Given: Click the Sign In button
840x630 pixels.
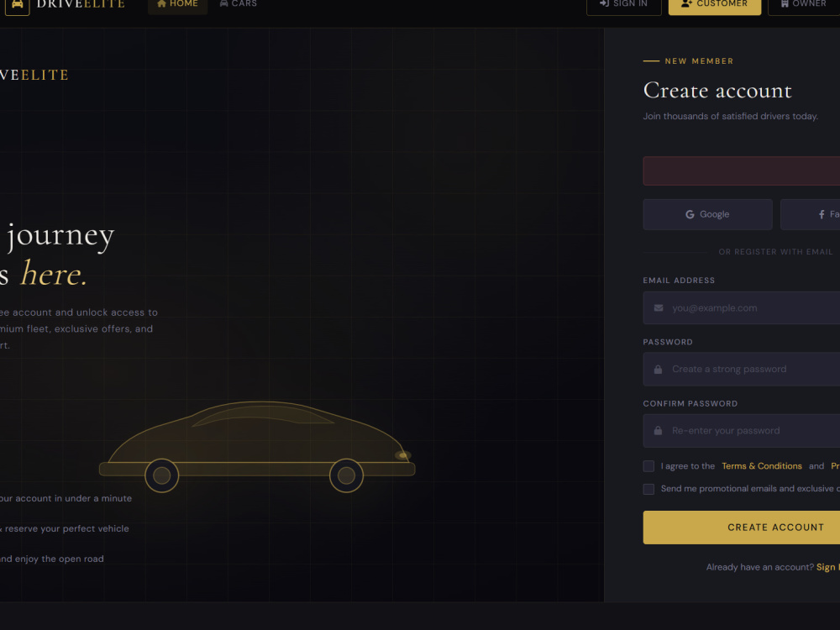Looking at the screenshot, I should (x=623, y=4).
